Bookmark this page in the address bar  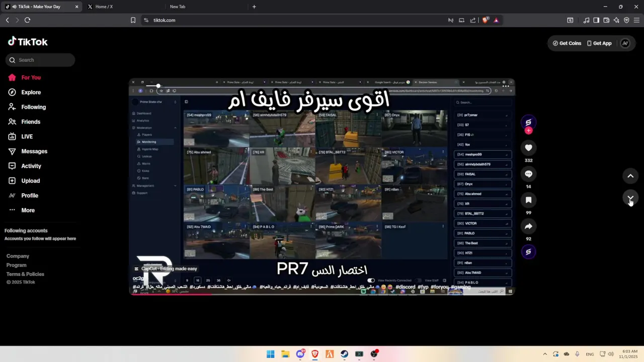point(133,20)
